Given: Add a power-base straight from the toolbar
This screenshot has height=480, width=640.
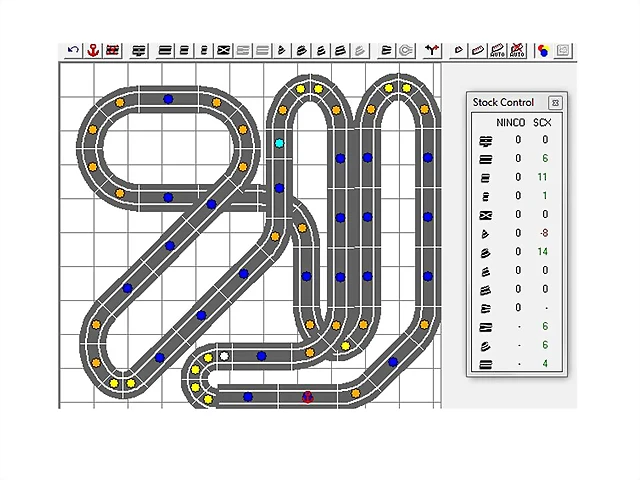Looking at the screenshot, I should pos(139,51).
